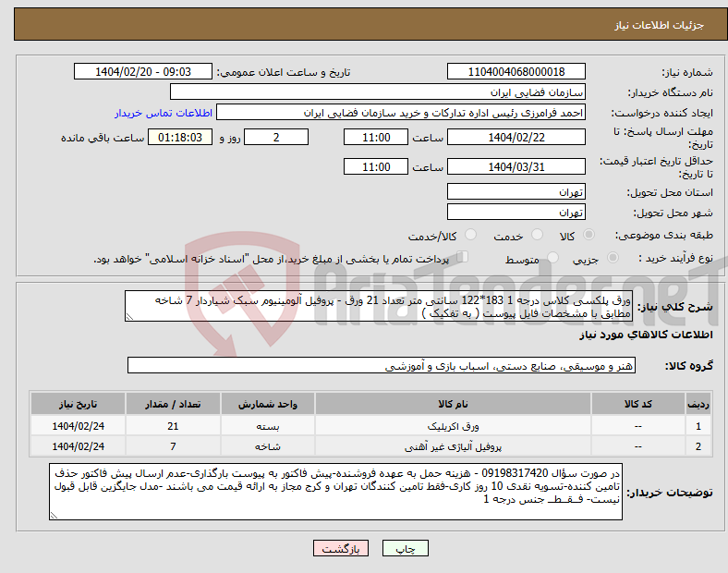Select the متوسط purchase type radio
This screenshot has width=728, height=573.
point(553,258)
